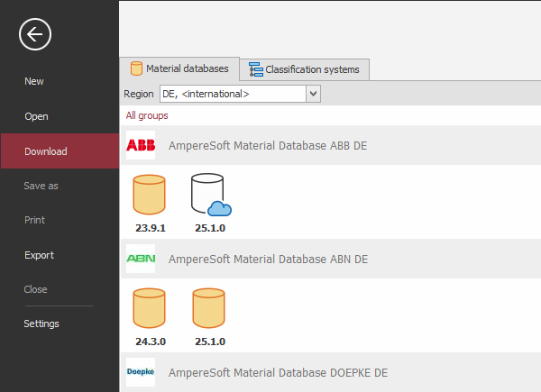Viewport: 541px width, 392px height.
Task: Click the AmpereSoft Material Database ABN DE header
Action: [268, 259]
